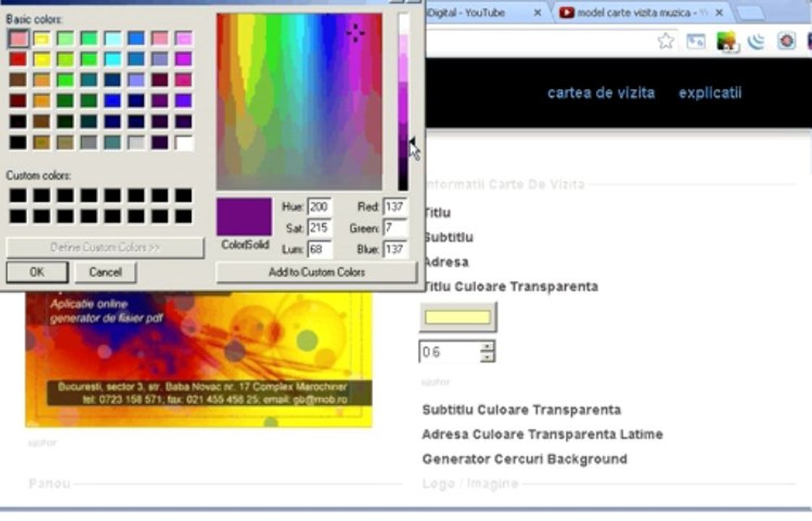Click the blue curved waves extension icon

tap(756, 41)
